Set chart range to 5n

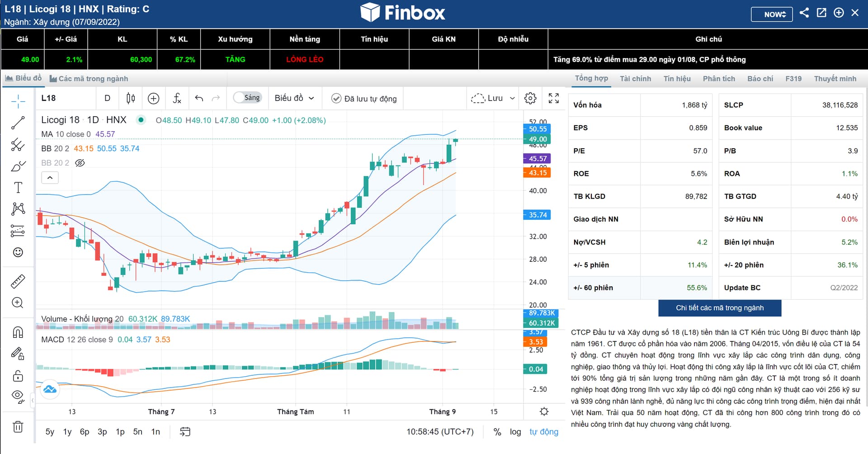pyautogui.click(x=137, y=432)
